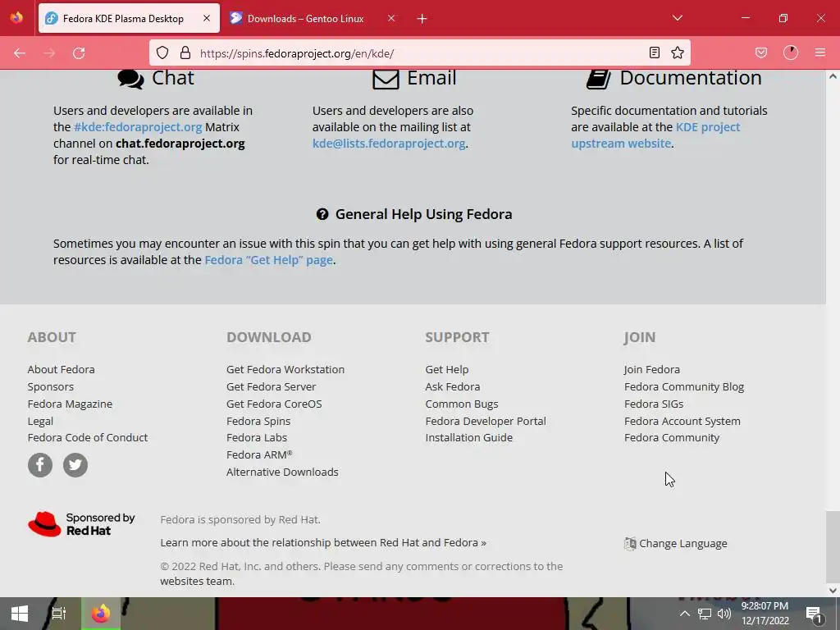840x630 pixels.
Task: Open tracking protection shield icon
Action: click(162, 52)
